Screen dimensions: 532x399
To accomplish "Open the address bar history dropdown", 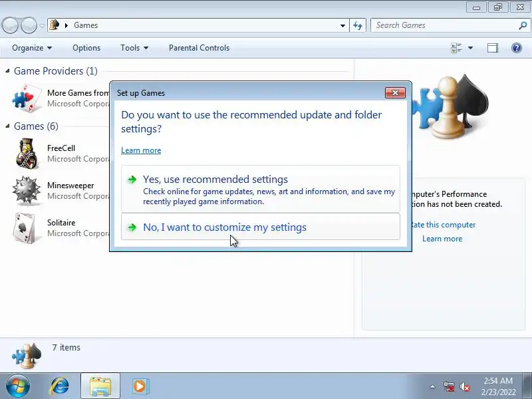I will click(x=342, y=25).
